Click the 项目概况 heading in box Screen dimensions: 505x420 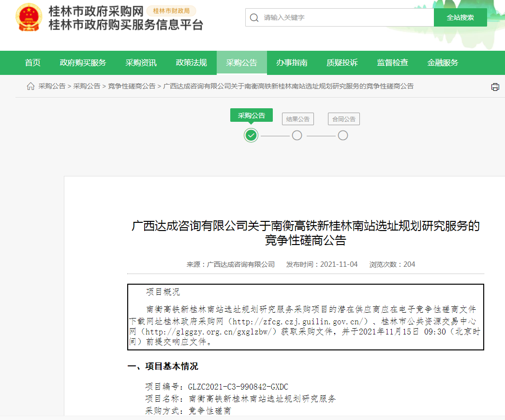coord(163,292)
